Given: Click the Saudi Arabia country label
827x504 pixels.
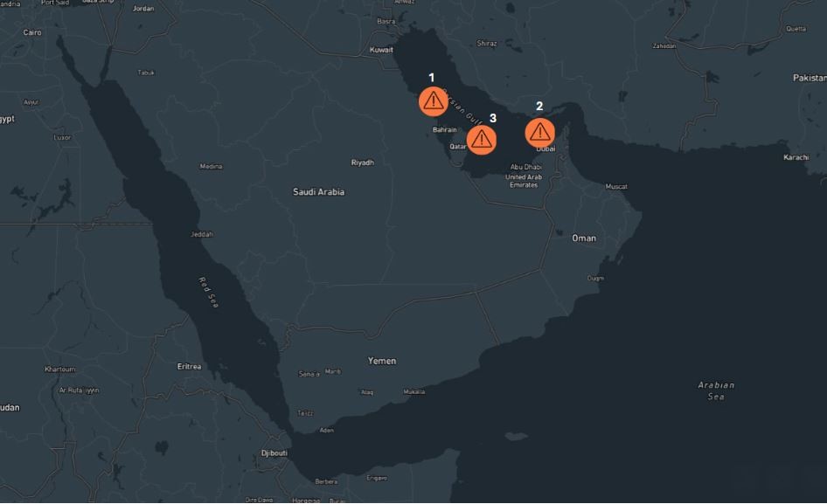Looking at the screenshot, I should [x=318, y=191].
